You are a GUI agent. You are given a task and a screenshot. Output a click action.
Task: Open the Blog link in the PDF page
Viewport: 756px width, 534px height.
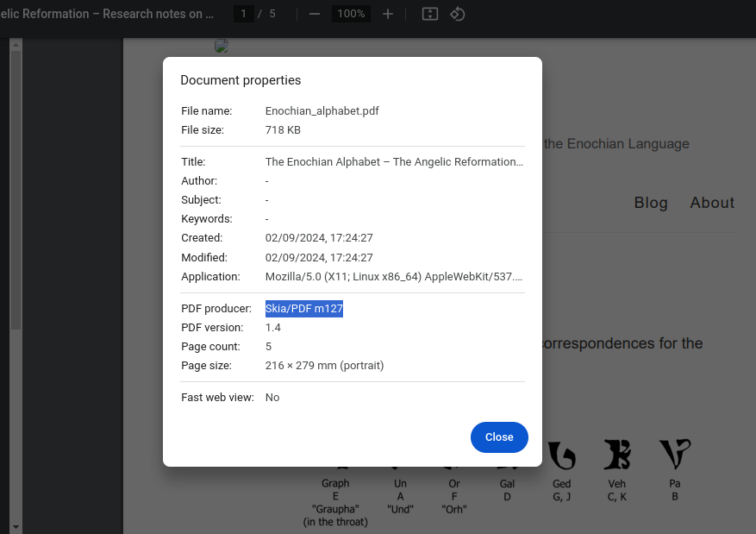[x=651, y=203]
